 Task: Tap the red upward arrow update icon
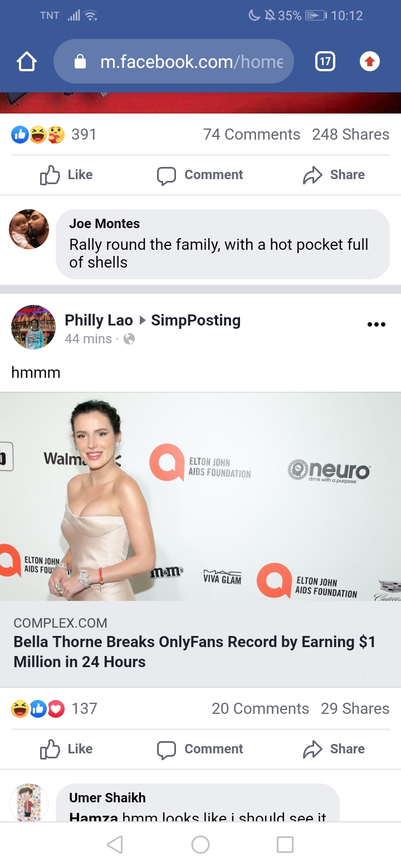370,61
